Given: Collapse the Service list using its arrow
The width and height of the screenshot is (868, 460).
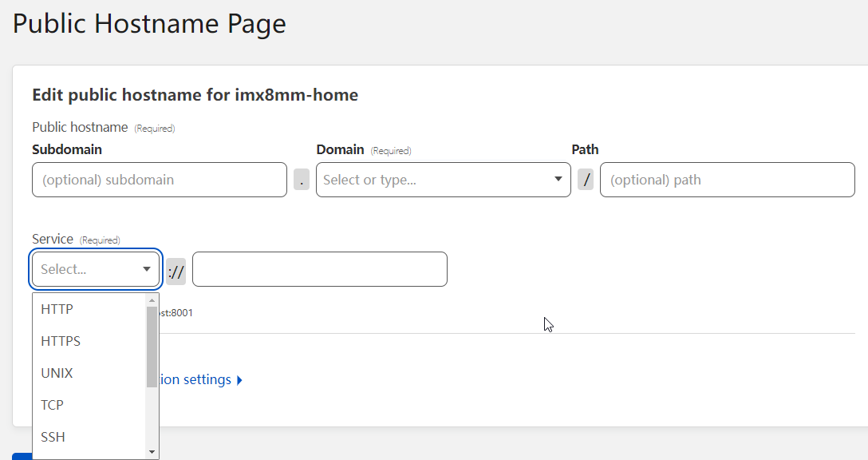Looking at the screenshot, I should tap(147, 269).
